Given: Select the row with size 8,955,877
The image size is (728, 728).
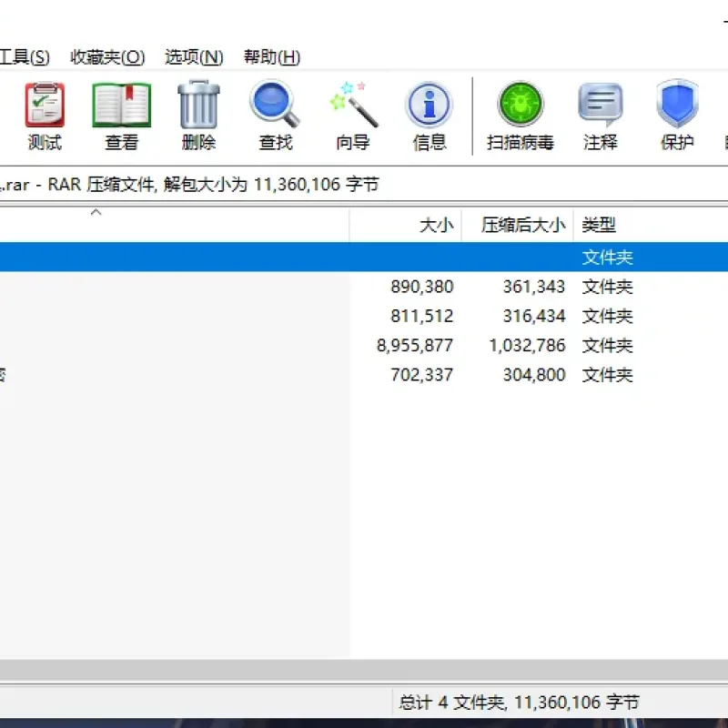Looking at the screenshot, I should (x=364, y=345).
